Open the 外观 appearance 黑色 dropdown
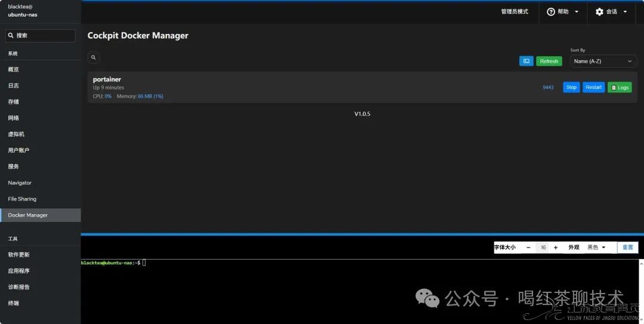 point(596,248)
